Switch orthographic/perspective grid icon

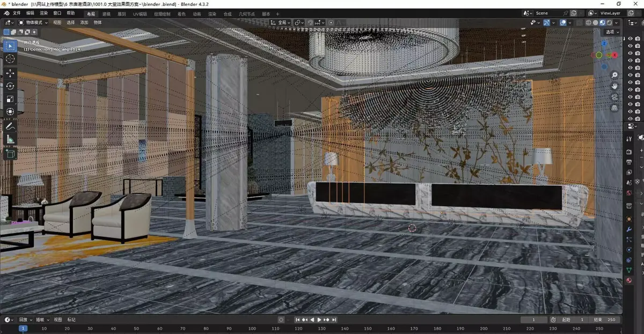614,107
